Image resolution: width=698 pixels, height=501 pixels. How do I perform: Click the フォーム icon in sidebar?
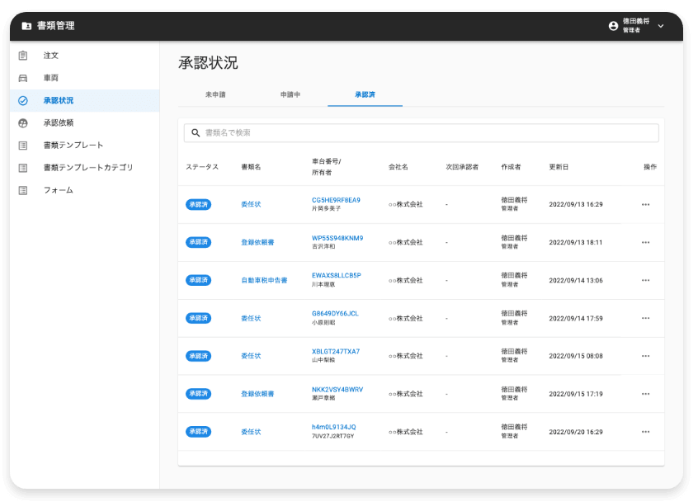coord(24,190)
